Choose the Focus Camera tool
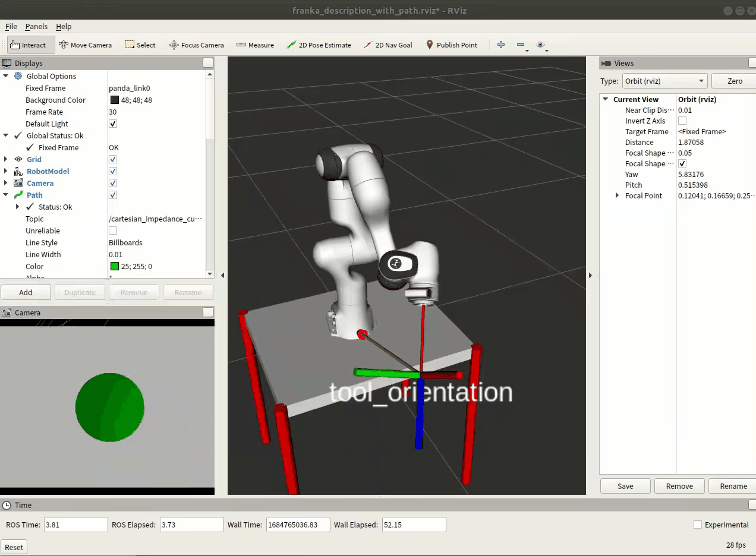This screenshot has height=556, width=756. (196, 45)
